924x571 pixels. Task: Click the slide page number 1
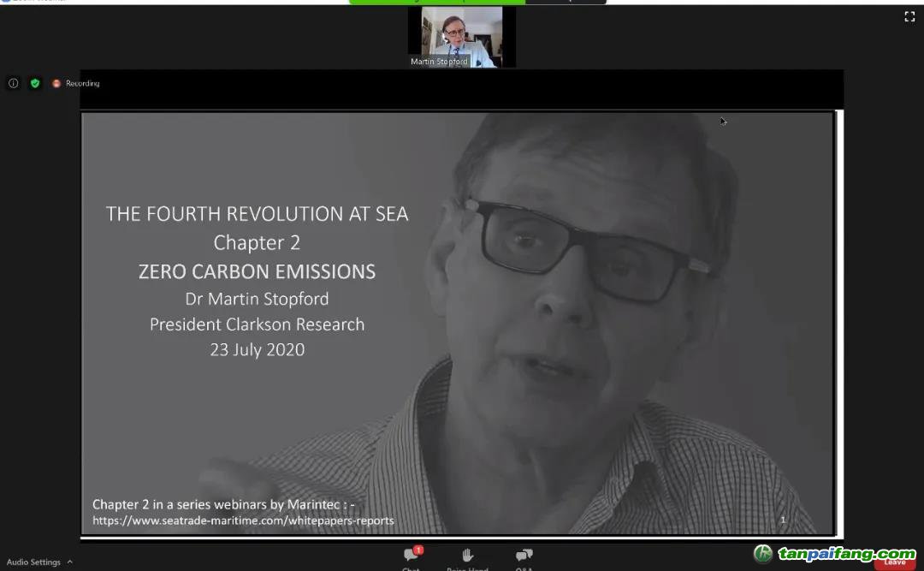[x=782, y=520]
